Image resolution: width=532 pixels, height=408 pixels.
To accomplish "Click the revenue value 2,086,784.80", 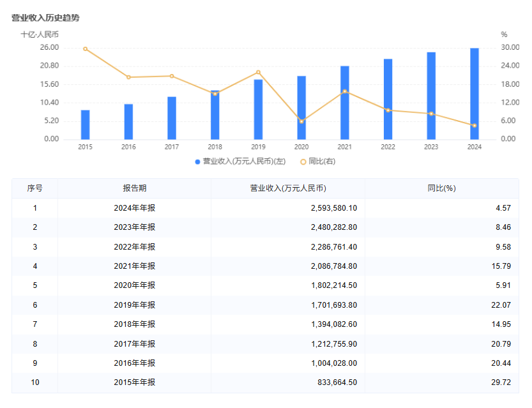I will click(334, 266).
